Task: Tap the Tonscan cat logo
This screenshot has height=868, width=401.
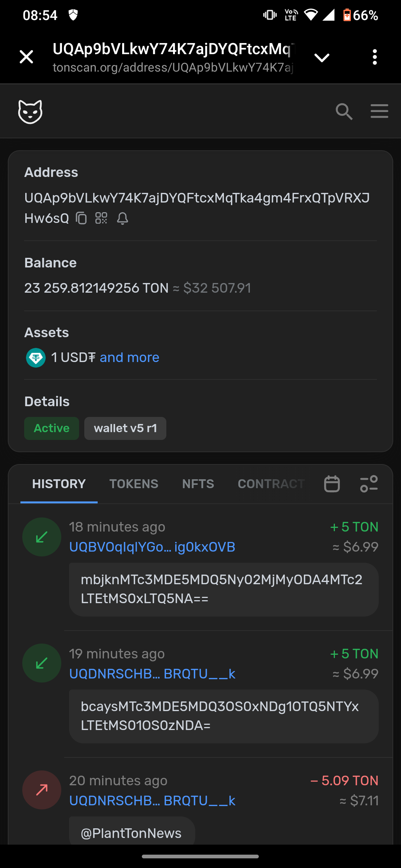Action: pyautogui.click(x=30, y=111)
